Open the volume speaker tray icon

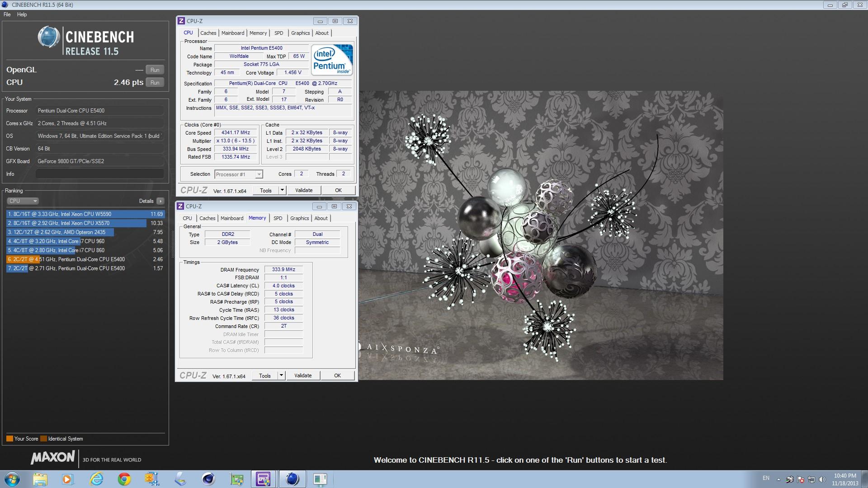click(x=822, y=479)
